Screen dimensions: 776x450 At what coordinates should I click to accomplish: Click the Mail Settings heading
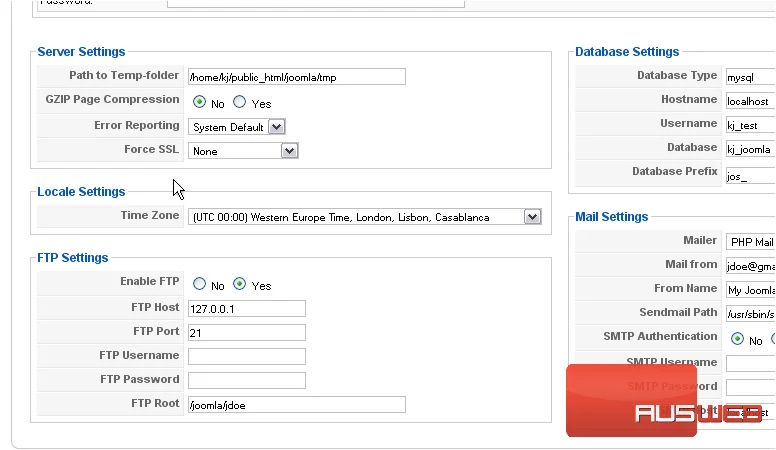(612, 216)
